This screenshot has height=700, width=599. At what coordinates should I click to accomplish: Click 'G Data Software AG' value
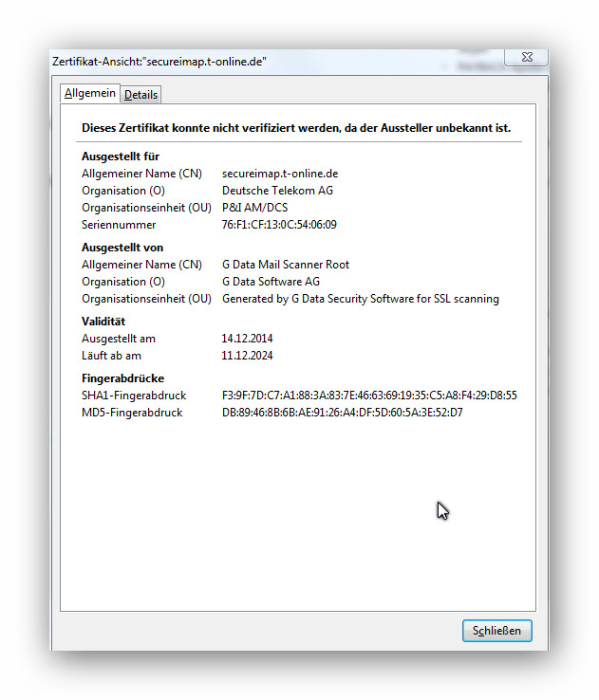tap(271, 282)
